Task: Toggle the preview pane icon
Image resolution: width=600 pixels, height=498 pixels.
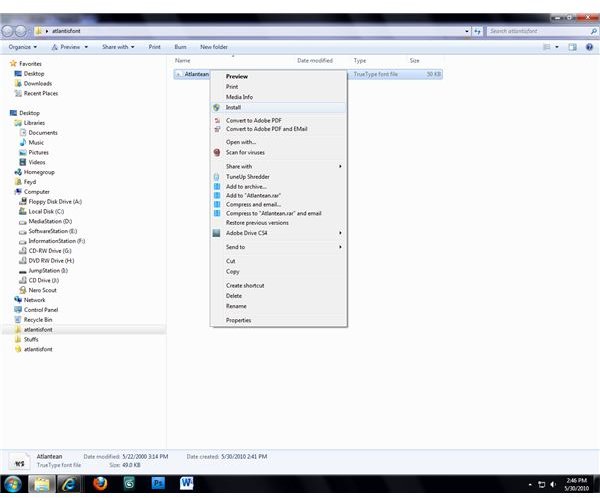Action: 572,47
